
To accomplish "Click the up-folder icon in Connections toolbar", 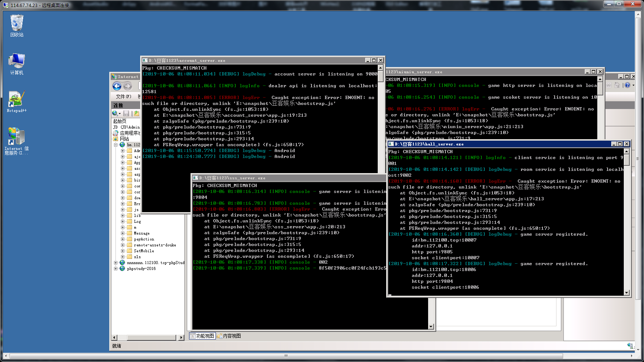I will tap(136, 113).
